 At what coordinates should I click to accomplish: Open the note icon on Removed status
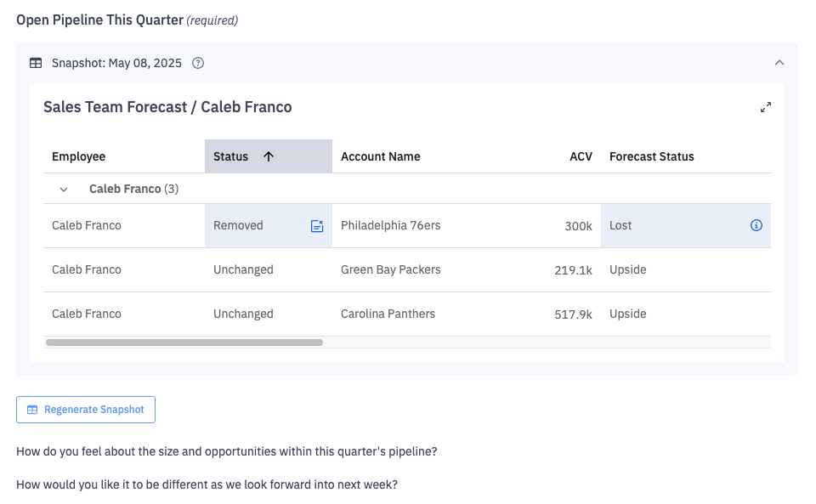click(x=317, y=226)
